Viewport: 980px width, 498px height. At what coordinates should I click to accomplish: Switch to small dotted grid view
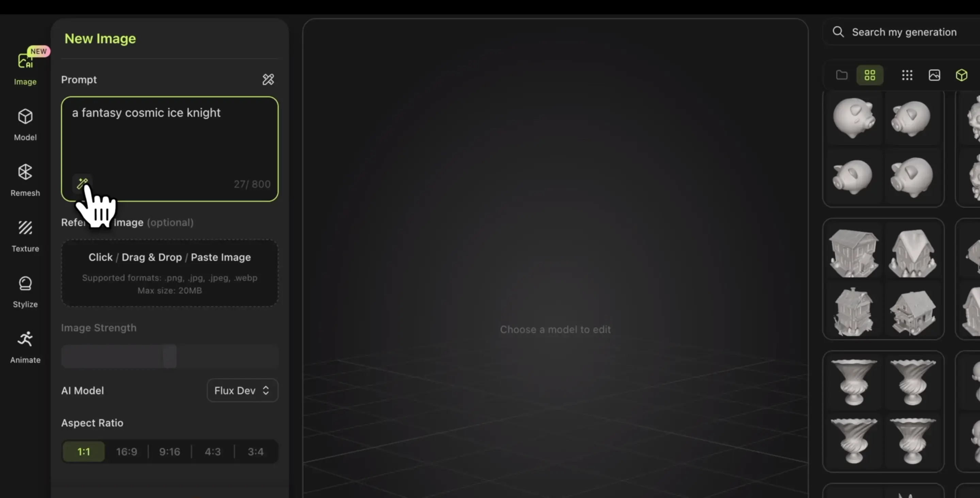907,75
